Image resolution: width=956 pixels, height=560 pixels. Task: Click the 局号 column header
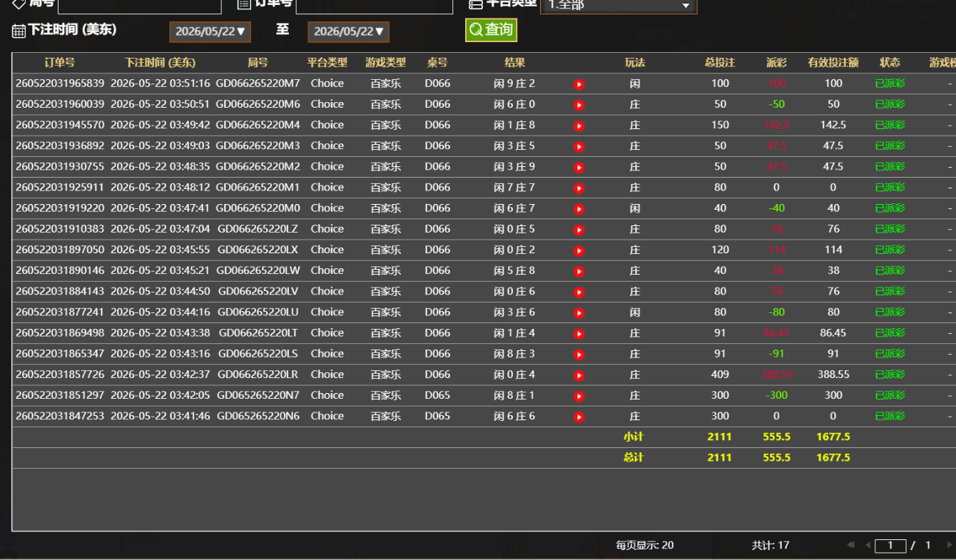tap(258, 63)
